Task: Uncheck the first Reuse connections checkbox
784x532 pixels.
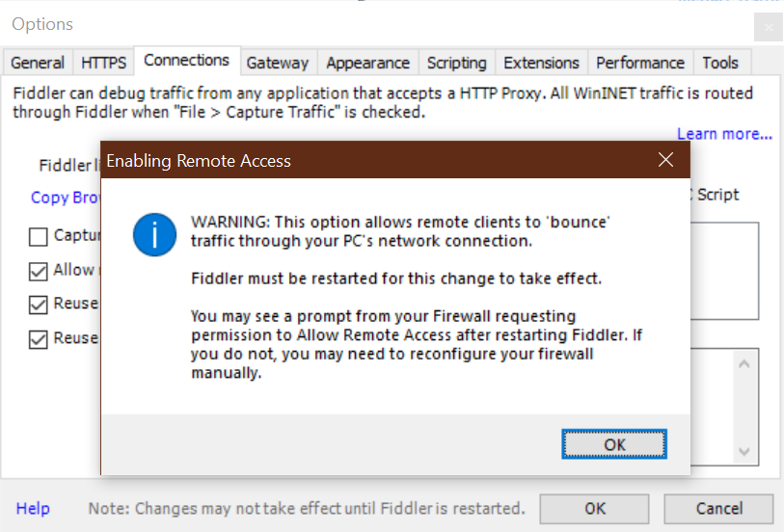Action: [39, 305]
